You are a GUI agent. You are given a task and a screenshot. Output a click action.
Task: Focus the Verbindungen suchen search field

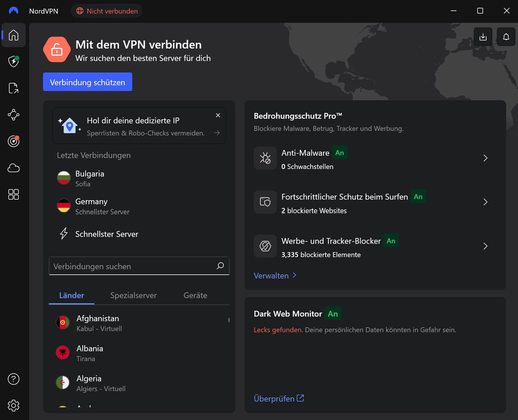pyautogui.click(x=139, y=266)
